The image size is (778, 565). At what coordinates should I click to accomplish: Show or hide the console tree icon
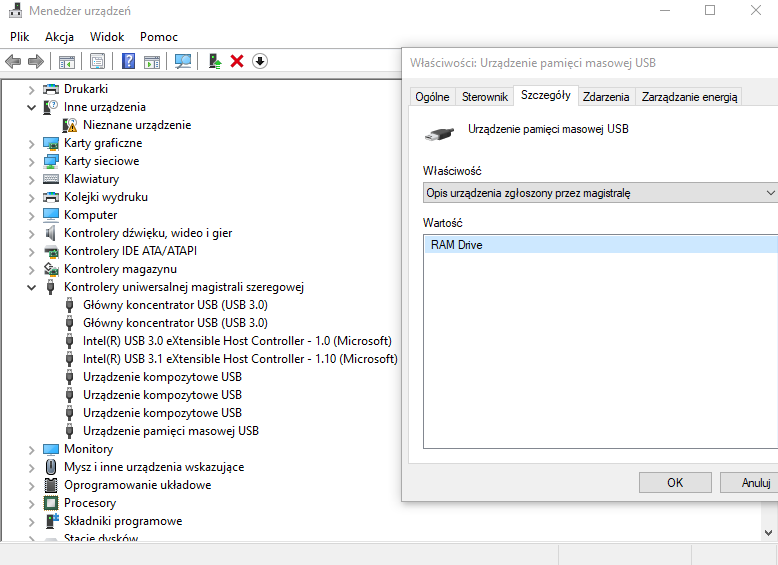click(66, 62)
